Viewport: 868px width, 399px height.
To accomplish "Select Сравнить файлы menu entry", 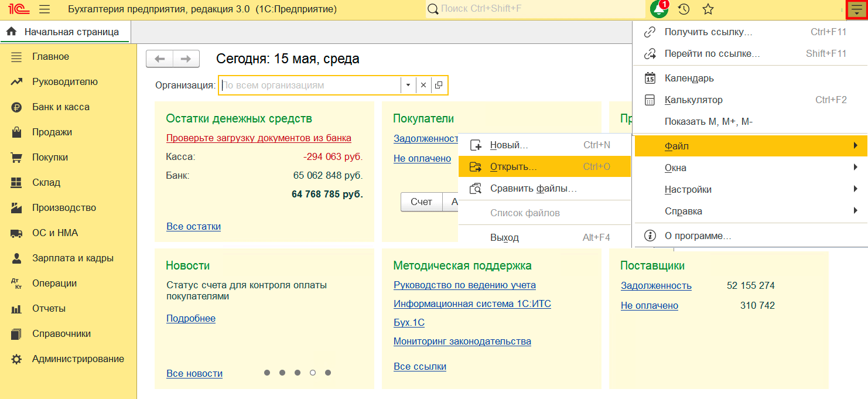I will tap(533, 189).
